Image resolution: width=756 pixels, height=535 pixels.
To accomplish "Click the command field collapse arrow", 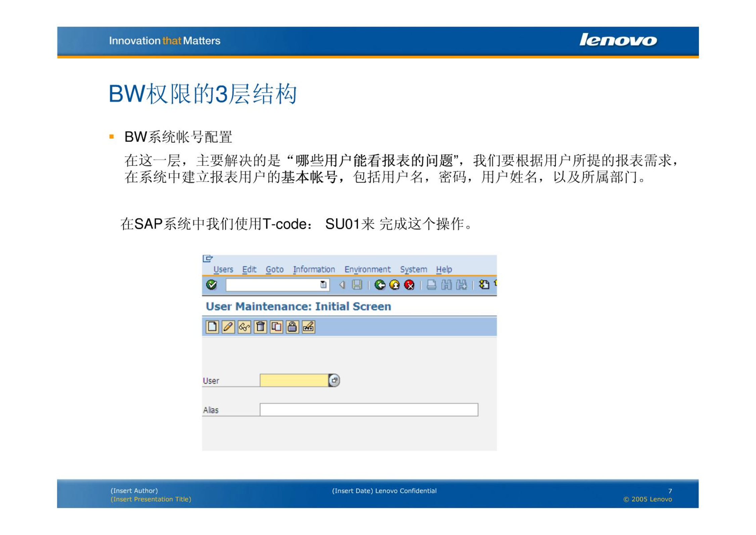I will click(342, 285).
